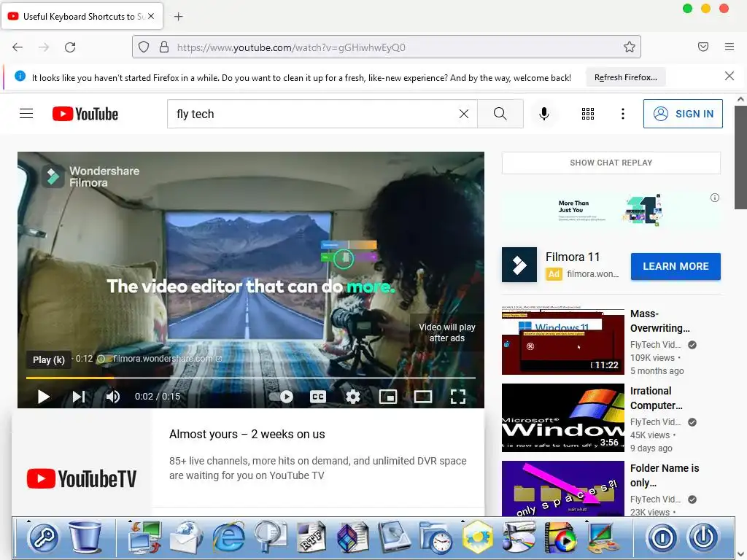Open the YouTube hamburger guide menu

click(x=26, y=114)
